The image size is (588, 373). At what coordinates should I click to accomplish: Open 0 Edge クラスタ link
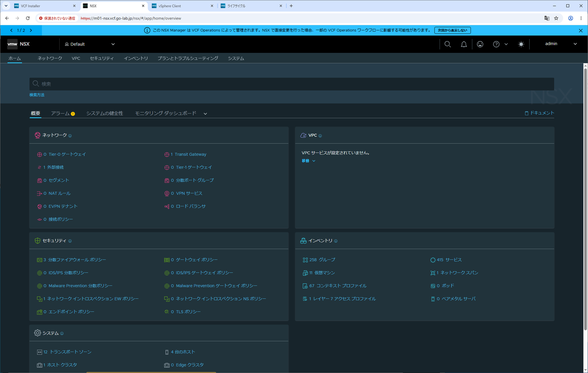click(187, 365)
